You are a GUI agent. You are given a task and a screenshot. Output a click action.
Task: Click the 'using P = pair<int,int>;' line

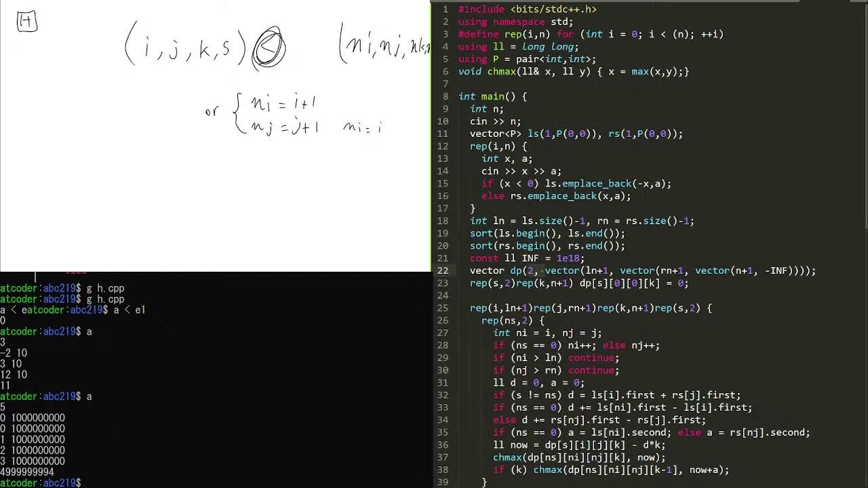[x=527, y=59]
